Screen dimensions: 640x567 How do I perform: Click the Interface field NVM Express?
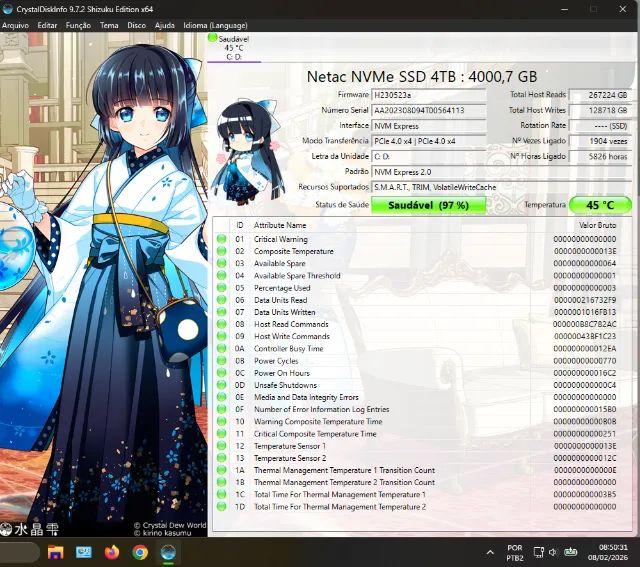coord(429,126)
